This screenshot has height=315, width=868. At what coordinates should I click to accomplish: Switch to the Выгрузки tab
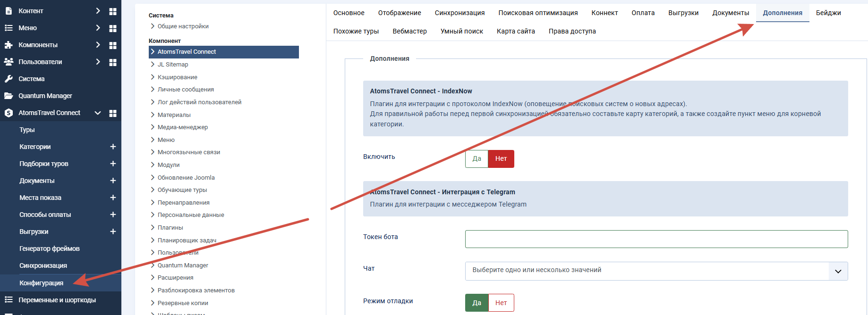pyautogui.click(x=683, y=13)
